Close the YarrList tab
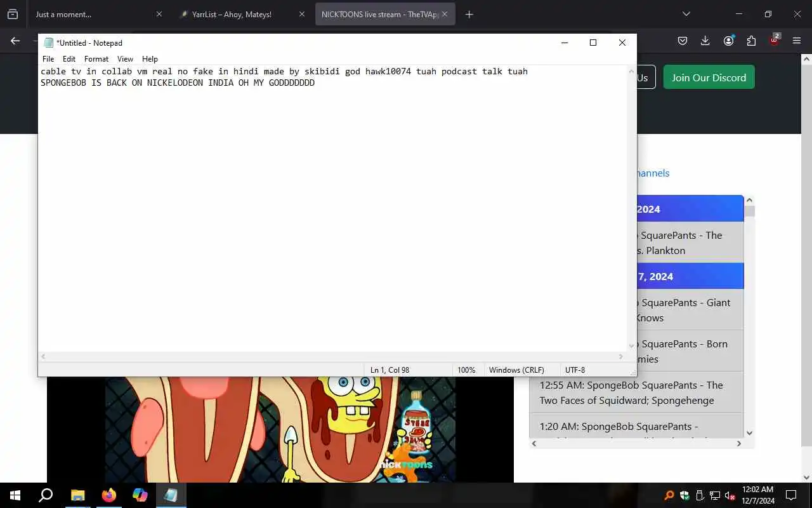Screen dimensions: 812x508 pos(302,14)
